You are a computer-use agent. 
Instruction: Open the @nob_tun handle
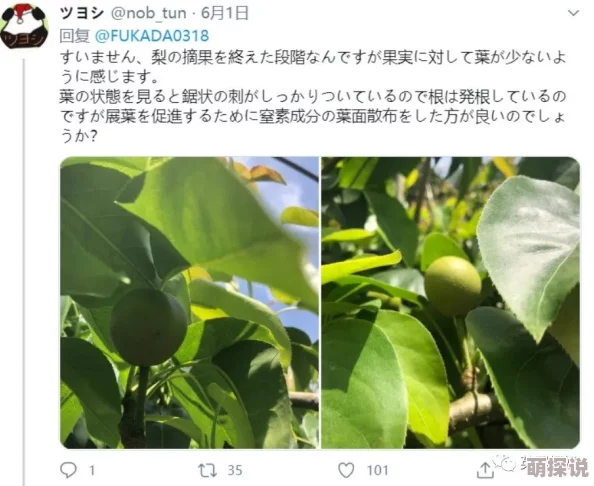click(x=148, y=13)
